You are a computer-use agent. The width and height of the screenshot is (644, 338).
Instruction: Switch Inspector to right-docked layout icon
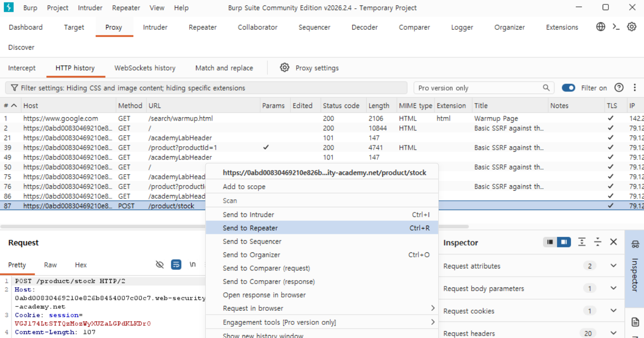coord(564,242)
